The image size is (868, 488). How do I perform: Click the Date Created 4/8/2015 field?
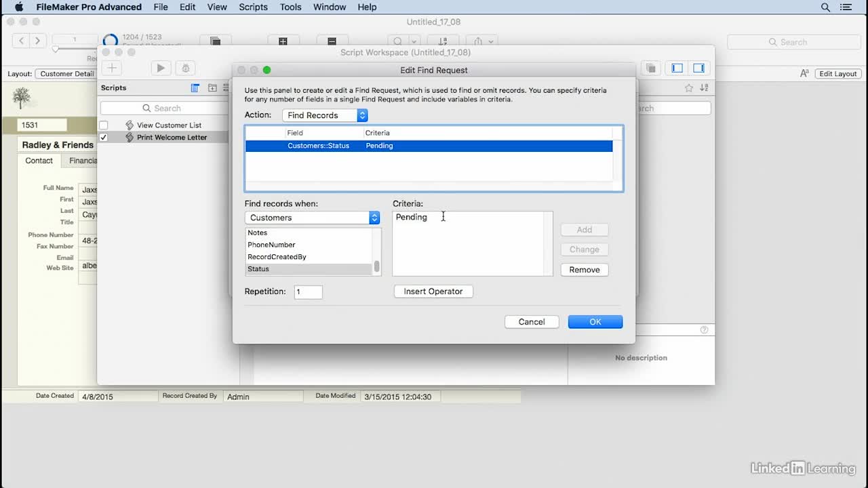[x=117, y=396]
